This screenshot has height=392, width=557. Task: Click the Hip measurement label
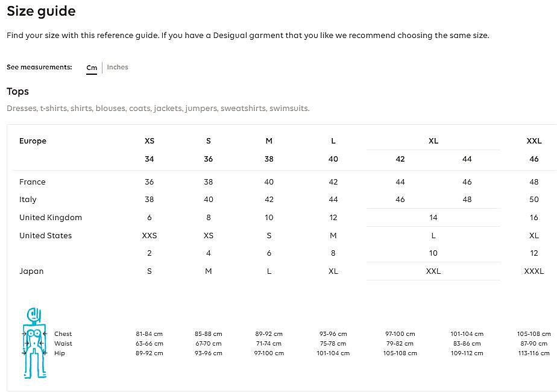click(x=60, y=353)
